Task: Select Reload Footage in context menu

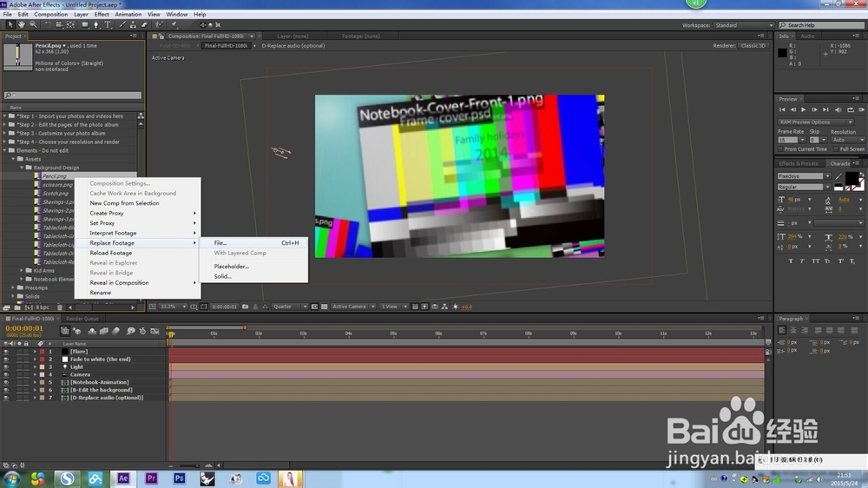Action: (137, 253)
